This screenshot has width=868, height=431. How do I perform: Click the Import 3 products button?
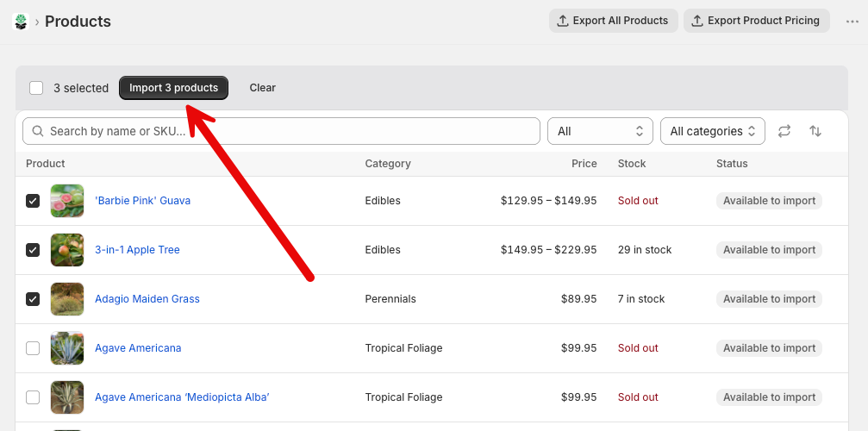click(x=174, y=88)
